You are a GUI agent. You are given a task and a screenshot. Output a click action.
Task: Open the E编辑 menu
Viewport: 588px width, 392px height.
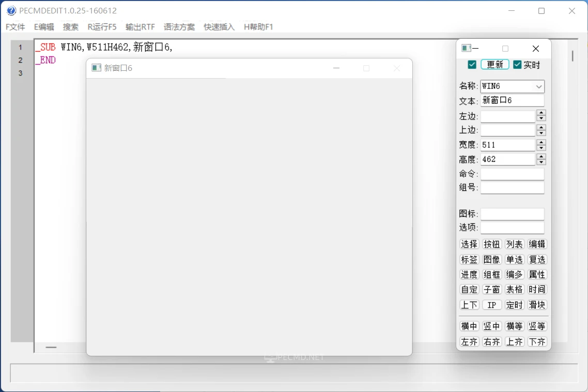pos(44,27)
